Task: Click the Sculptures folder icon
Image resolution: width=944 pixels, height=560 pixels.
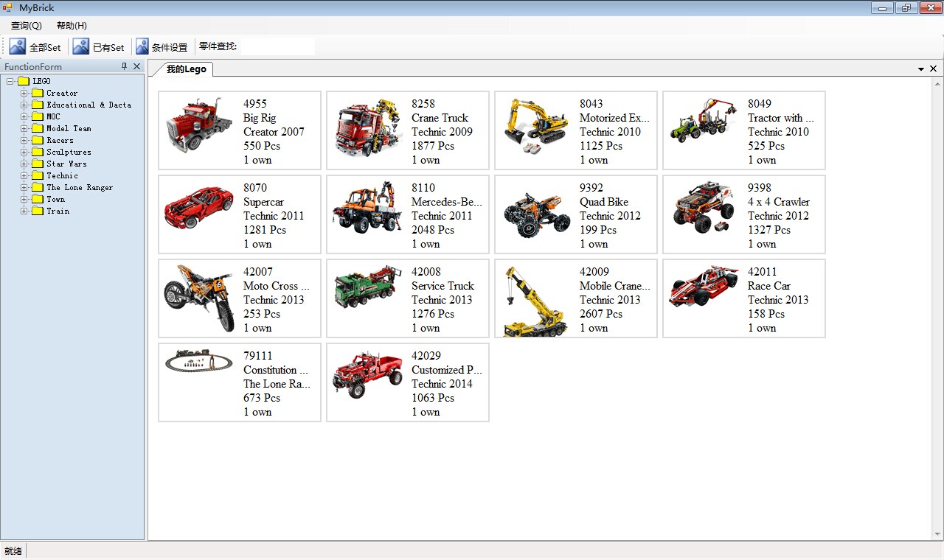Action: (38, 152)
